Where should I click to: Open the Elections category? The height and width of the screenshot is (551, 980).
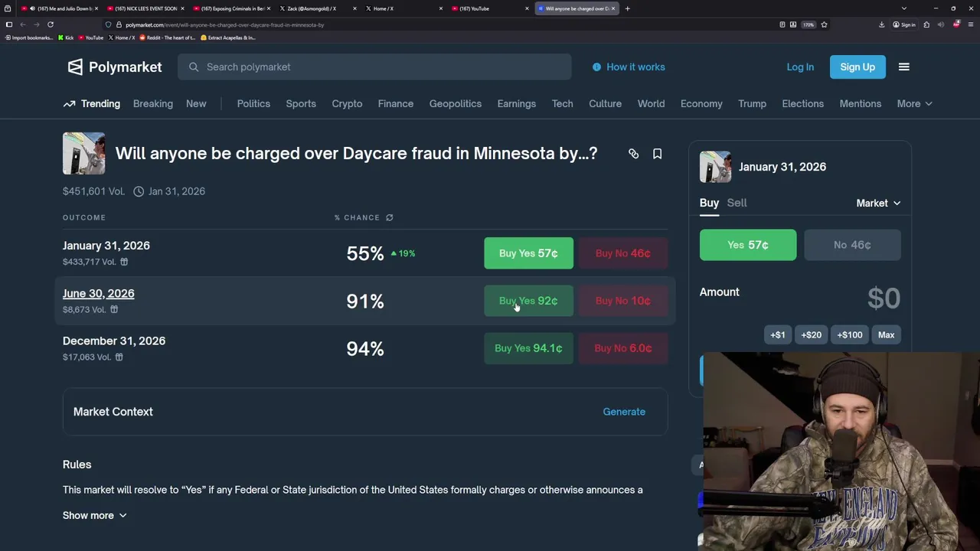click(802, 103)
